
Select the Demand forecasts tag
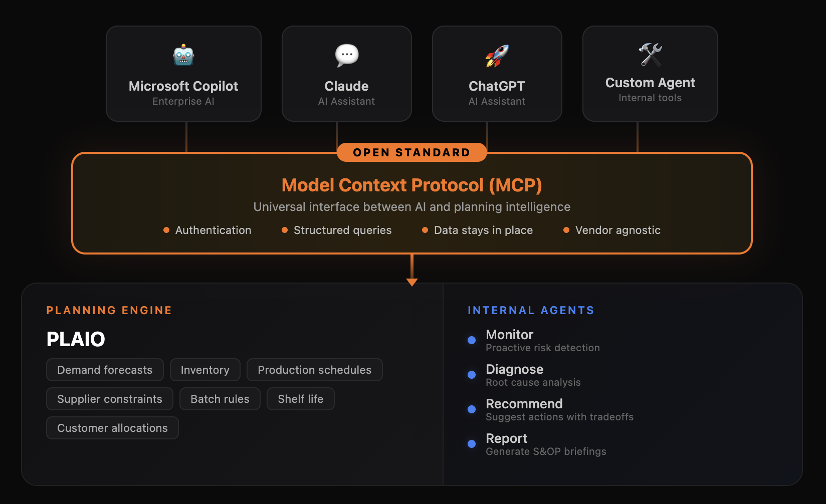(105, 370)
